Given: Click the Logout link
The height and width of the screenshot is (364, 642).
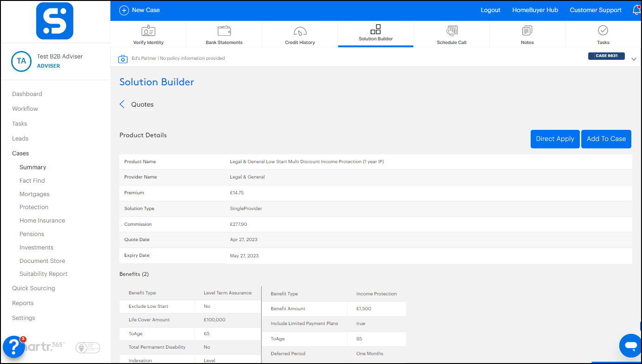Looking at the screenshot, I should pos(490,10).
